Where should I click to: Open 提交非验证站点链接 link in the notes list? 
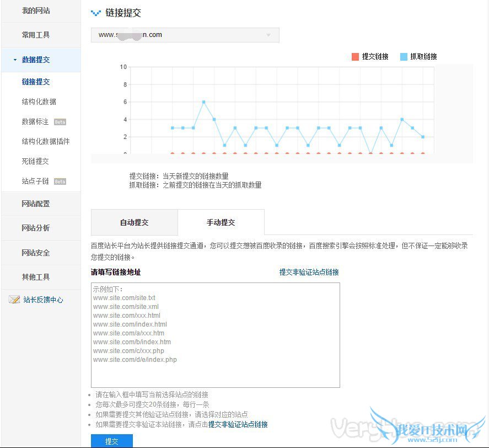[x=238, y=425]
